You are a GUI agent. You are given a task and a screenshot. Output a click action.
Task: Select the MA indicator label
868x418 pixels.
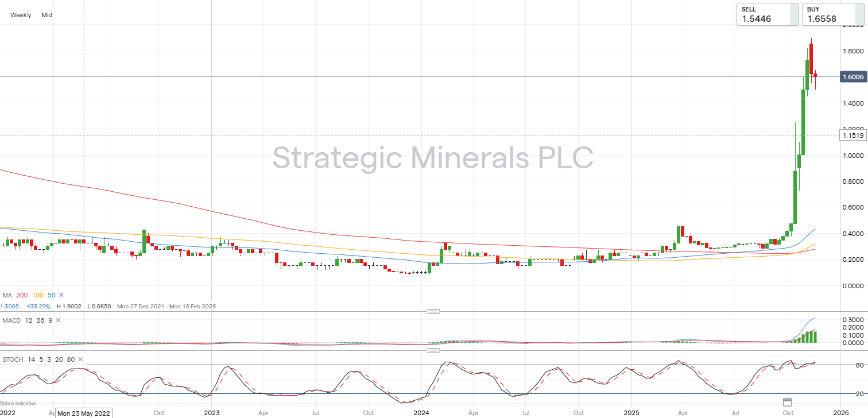point(7,295)
